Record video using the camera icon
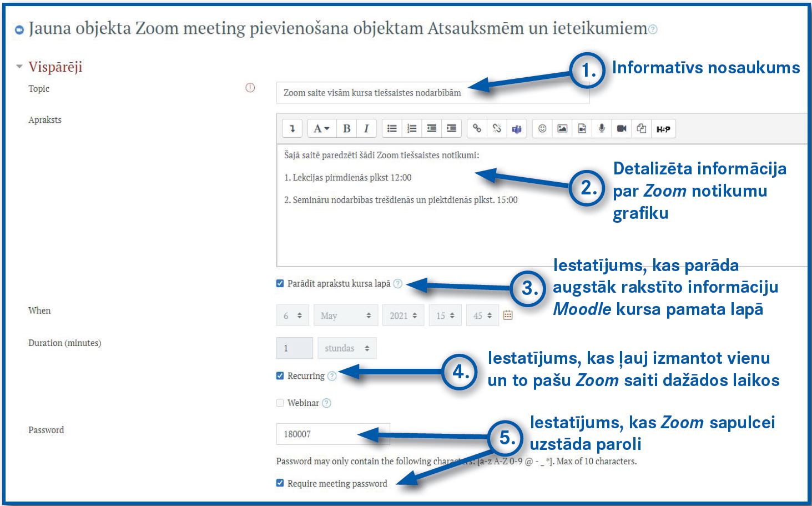Viewport: 812px width, 506px height. coord(622,129)
